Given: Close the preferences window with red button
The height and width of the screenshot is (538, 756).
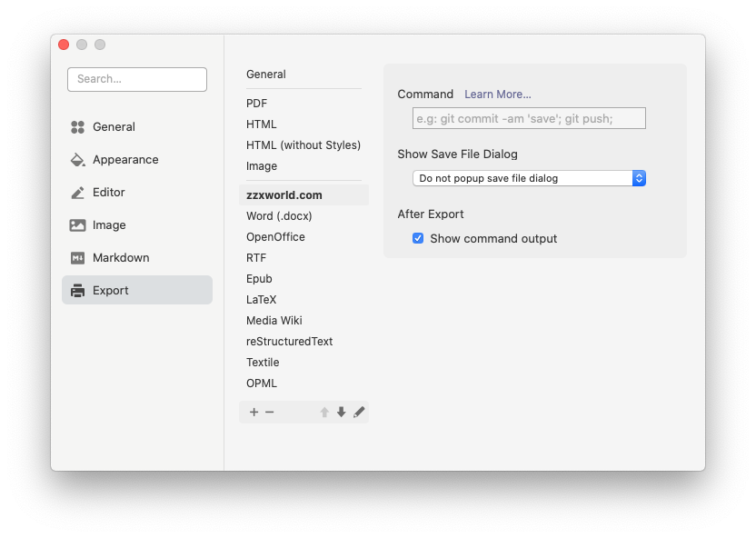Looking at the screenshot, I should tap(64, 45).
